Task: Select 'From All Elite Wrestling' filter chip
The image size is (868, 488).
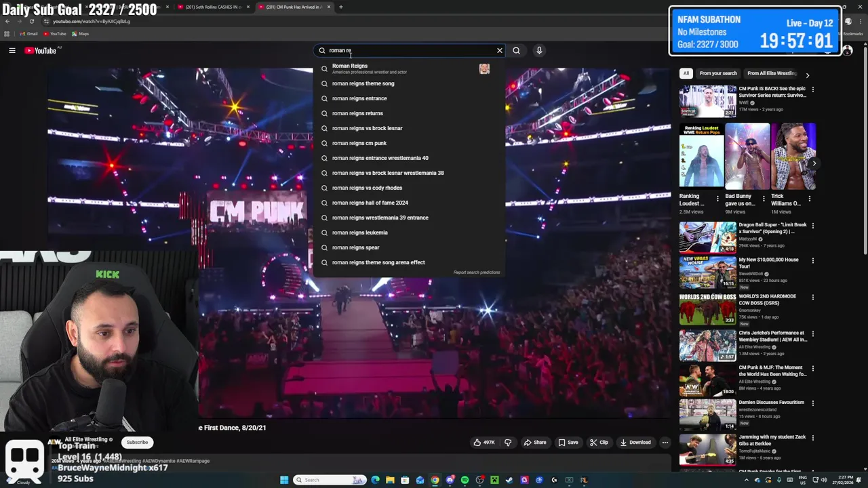Action: [x=771, y=73]
